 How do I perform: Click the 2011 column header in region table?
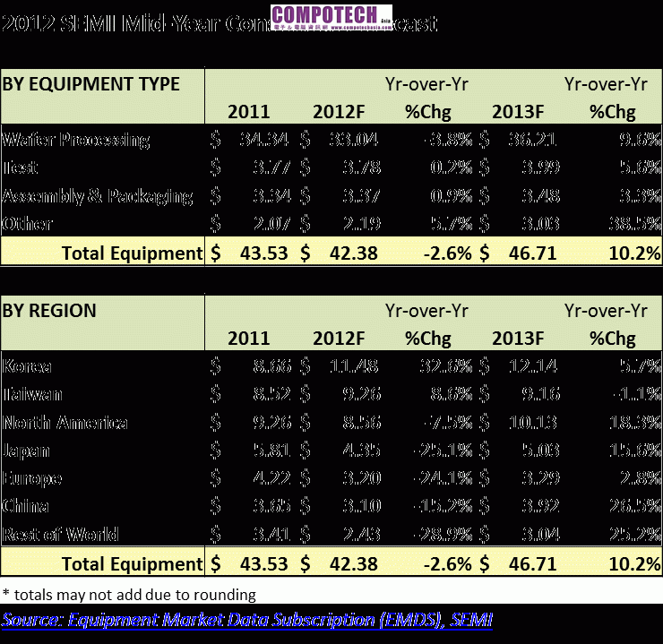248,339
